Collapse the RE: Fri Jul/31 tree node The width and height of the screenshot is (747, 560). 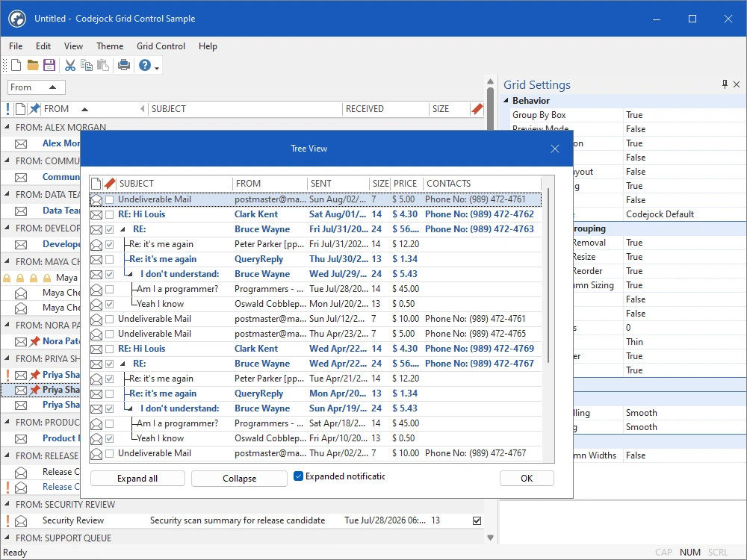(123, 229)
